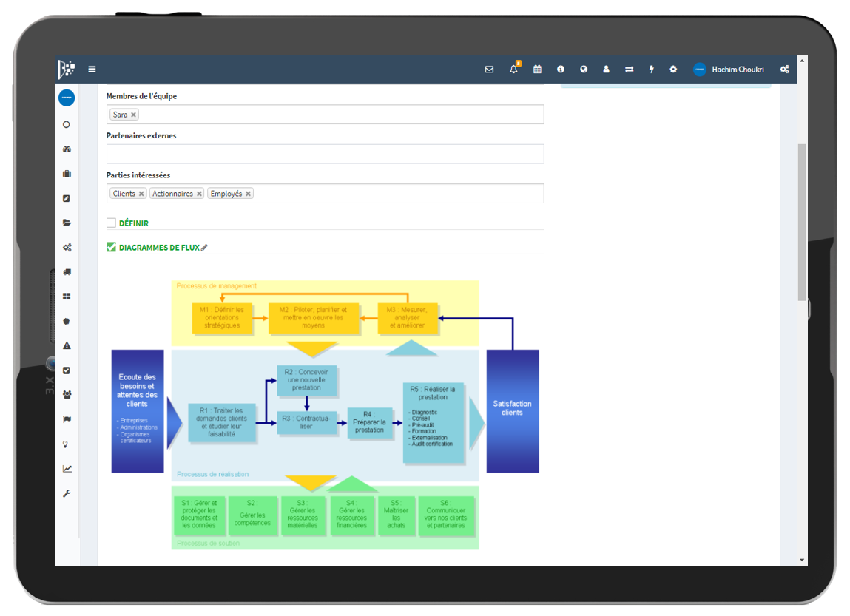850x616 pixels.
Task: Open the multi-gear icon at far right
Action: (784, 70)
